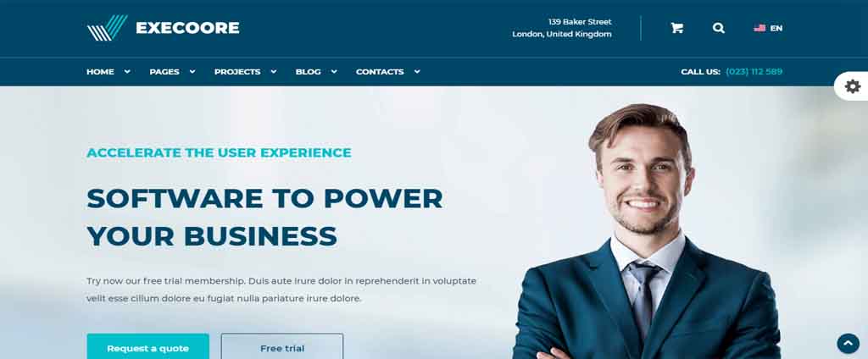Screen dimensions: 868x359
Task: Select the Blog menu item
Action: click(309, 71)
